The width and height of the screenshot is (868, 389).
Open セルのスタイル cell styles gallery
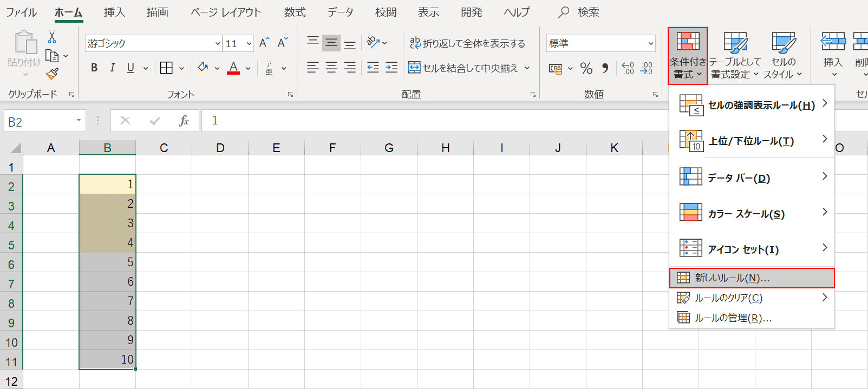point(784,55)
